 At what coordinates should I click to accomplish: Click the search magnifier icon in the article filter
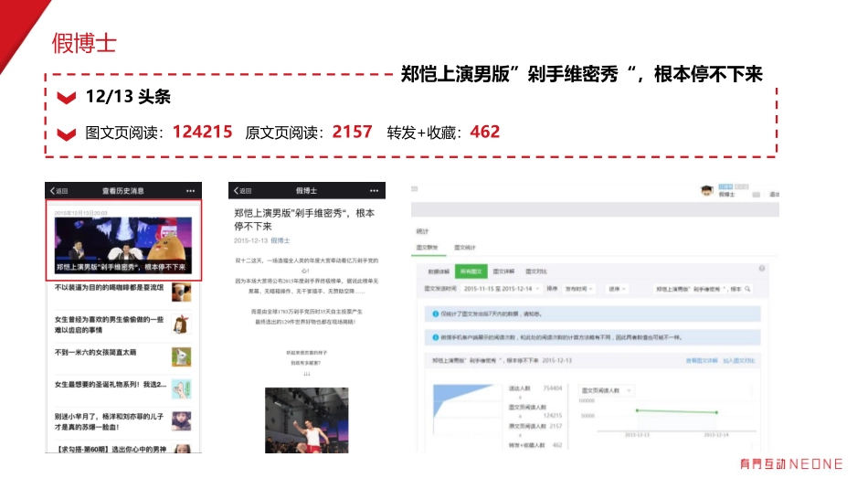[x=747, y=289]
